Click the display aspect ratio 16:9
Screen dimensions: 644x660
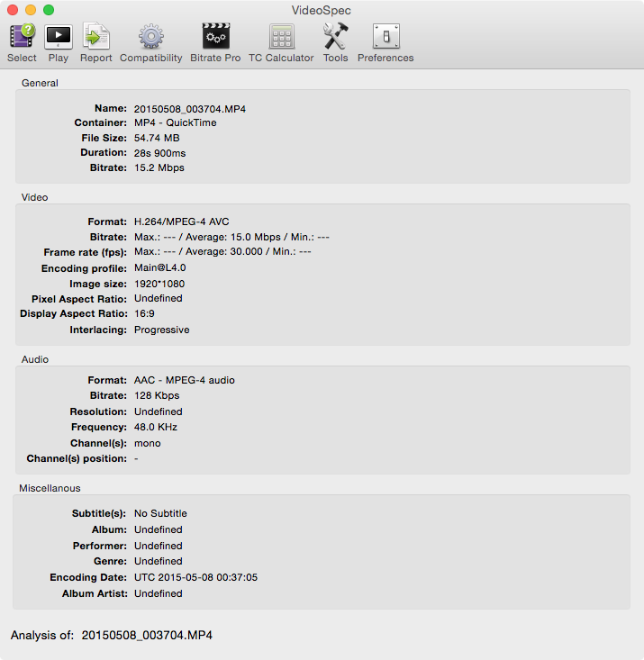tap(144, 313)
